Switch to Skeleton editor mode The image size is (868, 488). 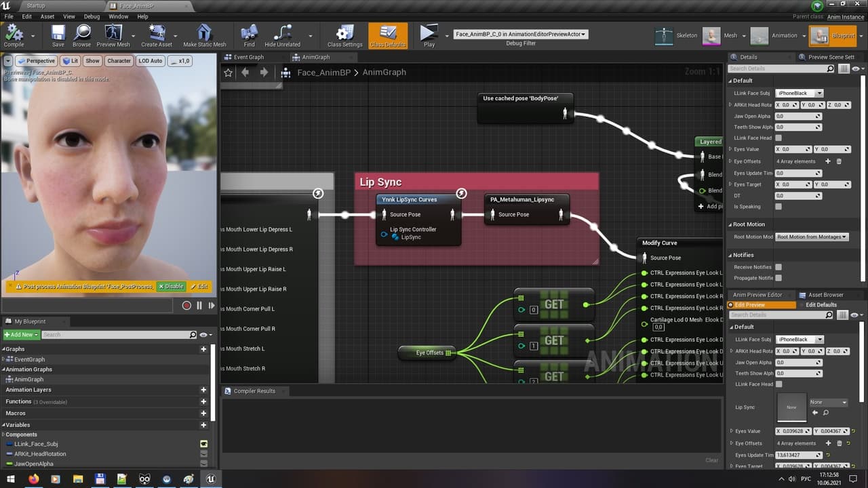point(665,35)
